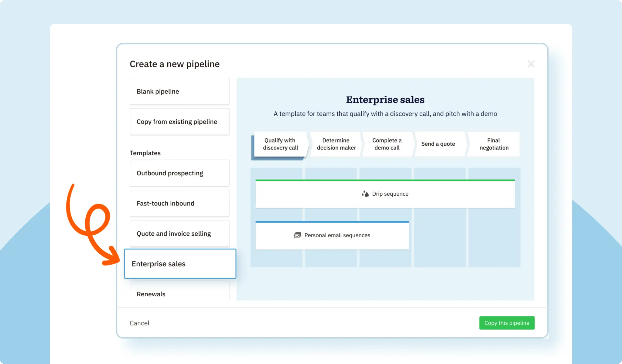This screenshot has width=622, height=364.
Task: Choose the Fast-touch inbound template
Action: (x=179, y=203)
